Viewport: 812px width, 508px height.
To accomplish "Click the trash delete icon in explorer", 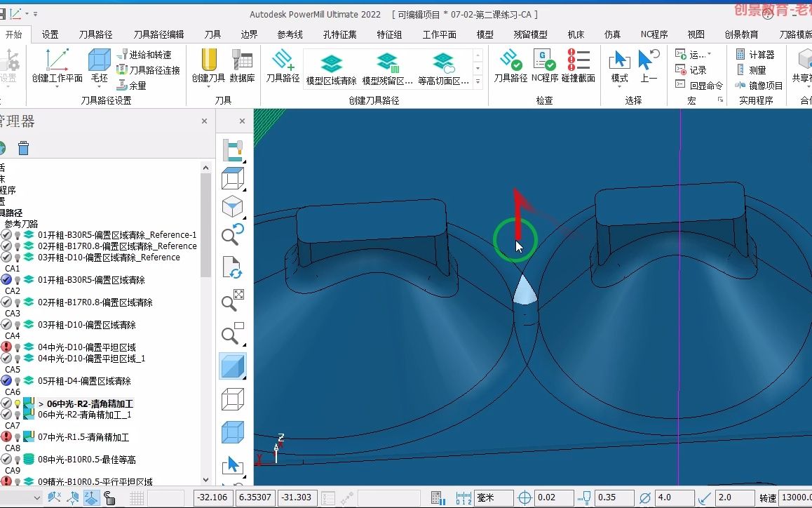I will [23, 148].
